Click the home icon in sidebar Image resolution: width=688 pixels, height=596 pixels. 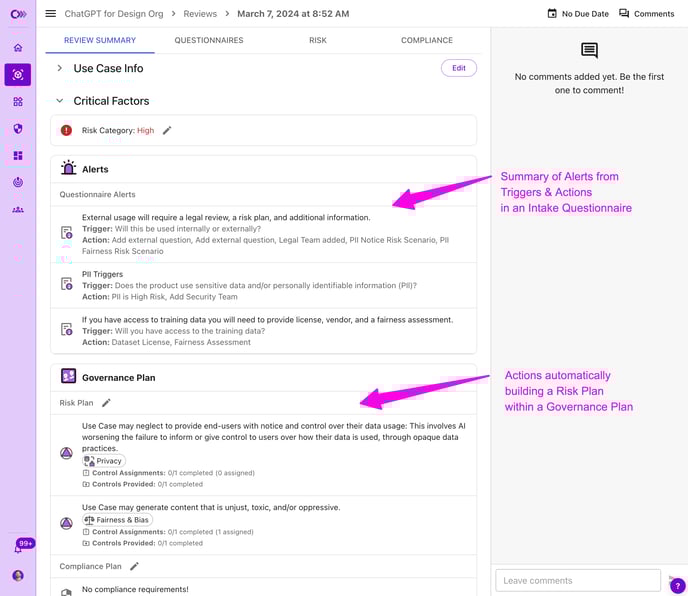18,47
